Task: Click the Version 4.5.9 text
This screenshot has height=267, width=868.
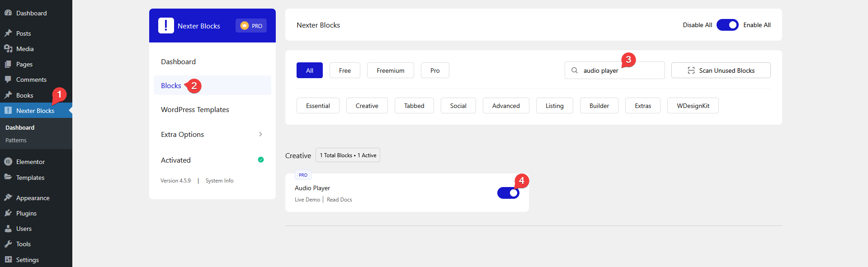Action: click(175, 181)
